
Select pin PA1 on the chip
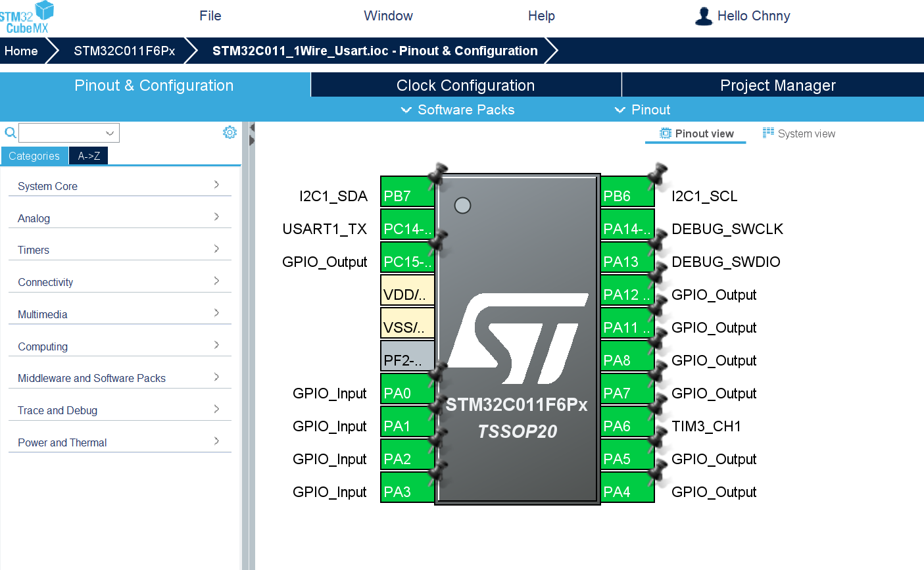pyautogui.click(x=407, y=422)
